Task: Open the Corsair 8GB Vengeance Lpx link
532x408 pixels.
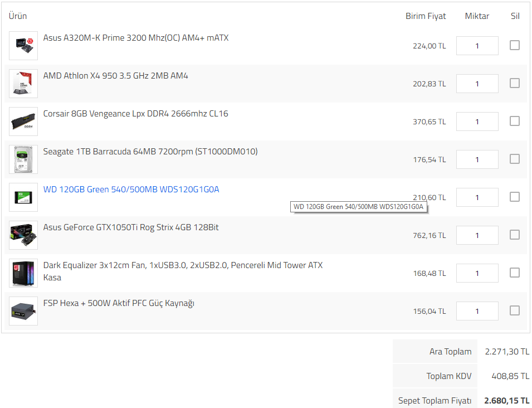Action: (x=135, y=114)
